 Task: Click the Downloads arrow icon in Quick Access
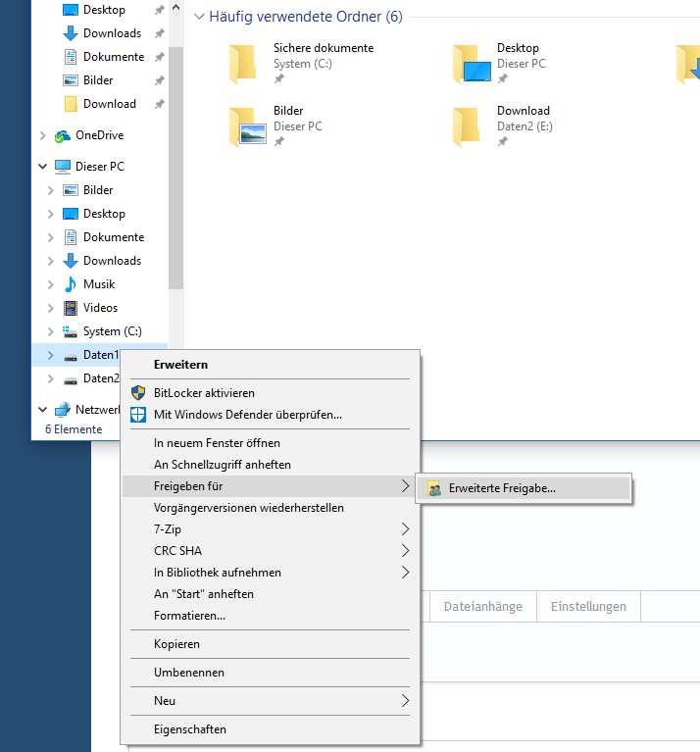[71, 33]
